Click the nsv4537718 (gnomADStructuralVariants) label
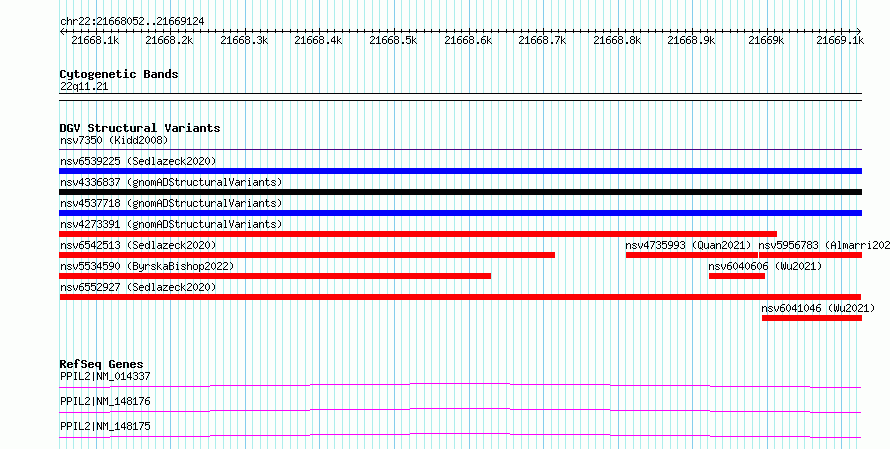The height and width of the screenshot is (449, 890). (x=171, y=203)
